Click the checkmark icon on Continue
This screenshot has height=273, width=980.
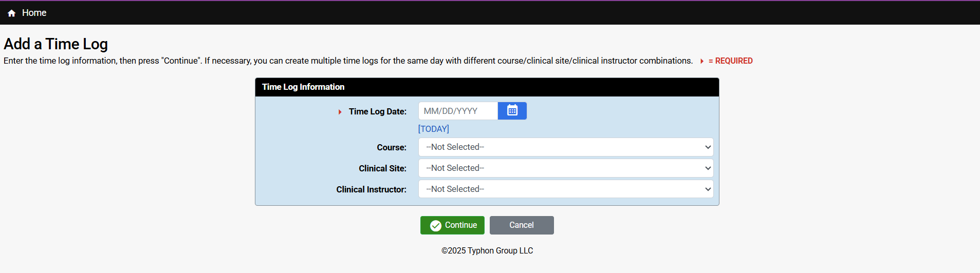[436, 226]
